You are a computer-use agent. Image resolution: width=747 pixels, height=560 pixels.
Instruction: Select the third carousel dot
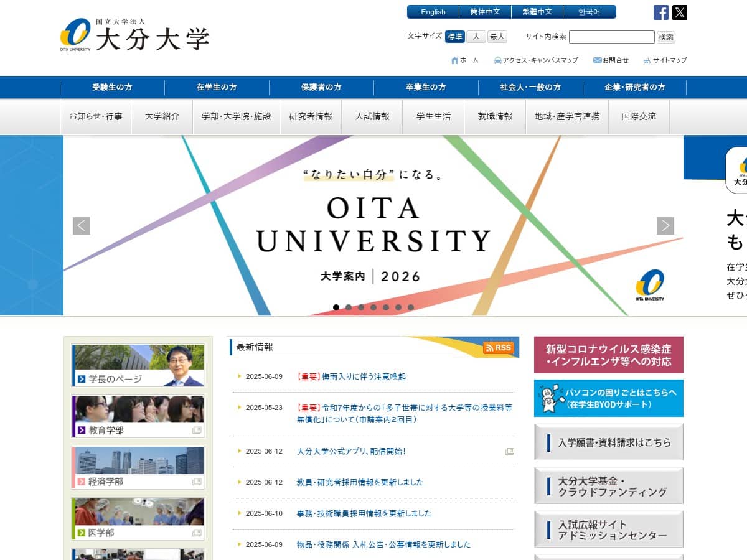(361, 307)
